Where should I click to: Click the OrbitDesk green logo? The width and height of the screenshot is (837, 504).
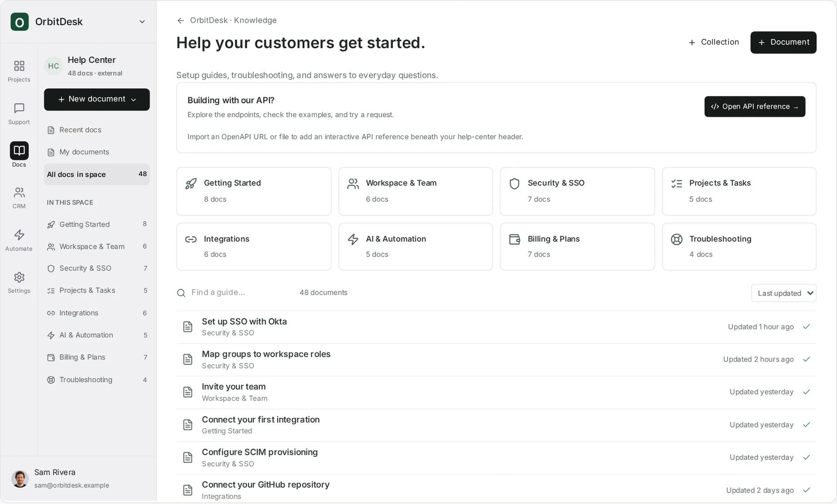click(x=20, y=22)
